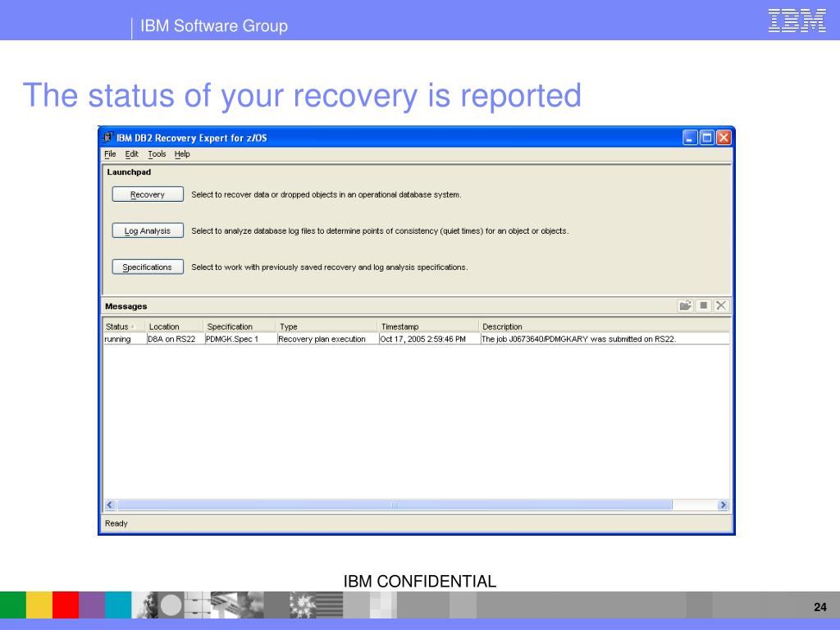Click the 'Ready' status bar text
Screen dimensions: 840x630
pyautogui.click(x=116, y=523)
